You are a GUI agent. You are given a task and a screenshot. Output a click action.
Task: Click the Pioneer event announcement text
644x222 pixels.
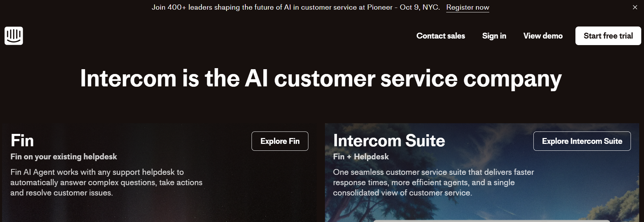tap(296, 7)
